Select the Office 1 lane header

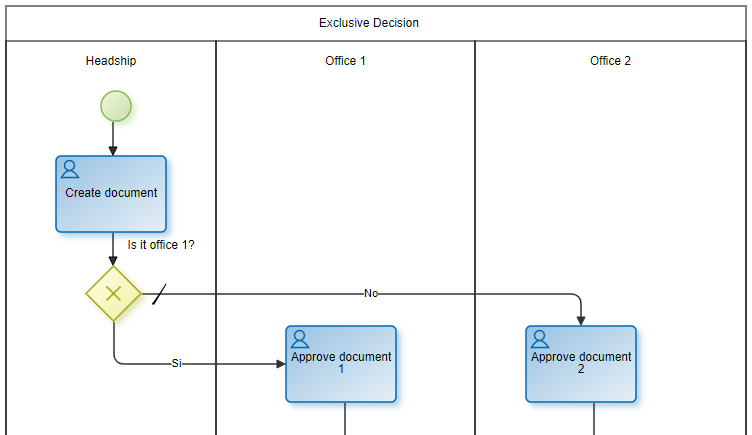pos(345,61)
